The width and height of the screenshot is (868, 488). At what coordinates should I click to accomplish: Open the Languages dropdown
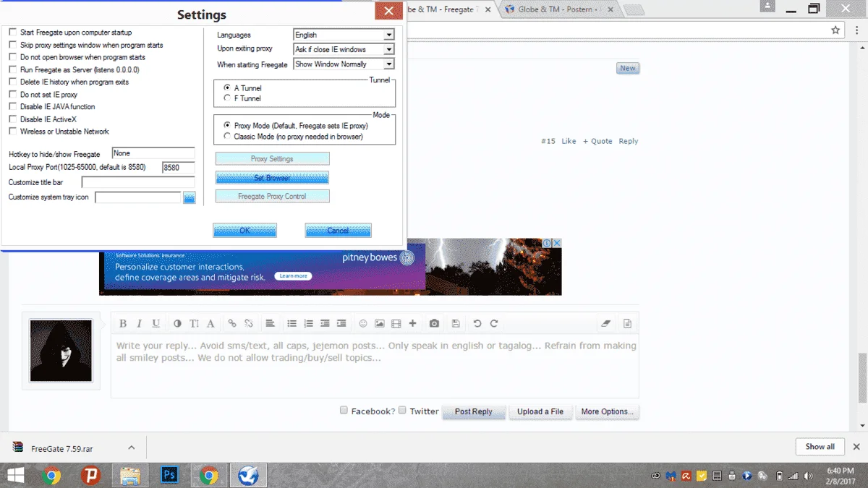click(344, 35)
